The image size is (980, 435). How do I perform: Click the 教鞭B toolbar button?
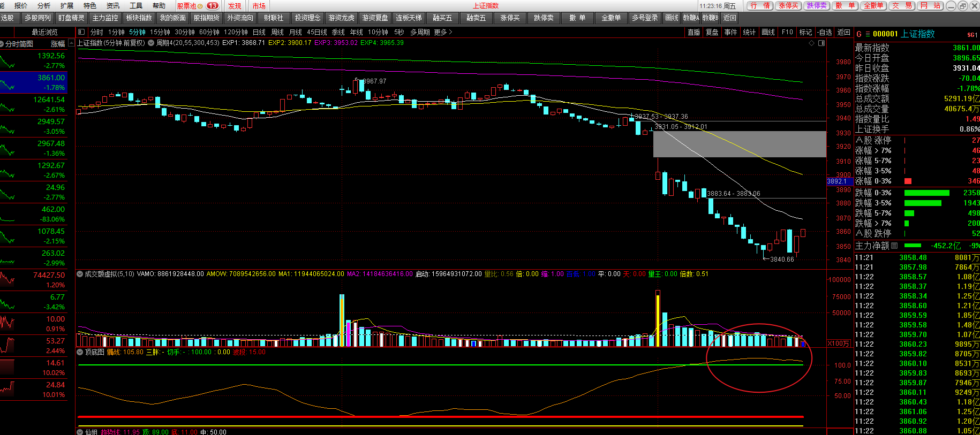[x=710, y=18]
